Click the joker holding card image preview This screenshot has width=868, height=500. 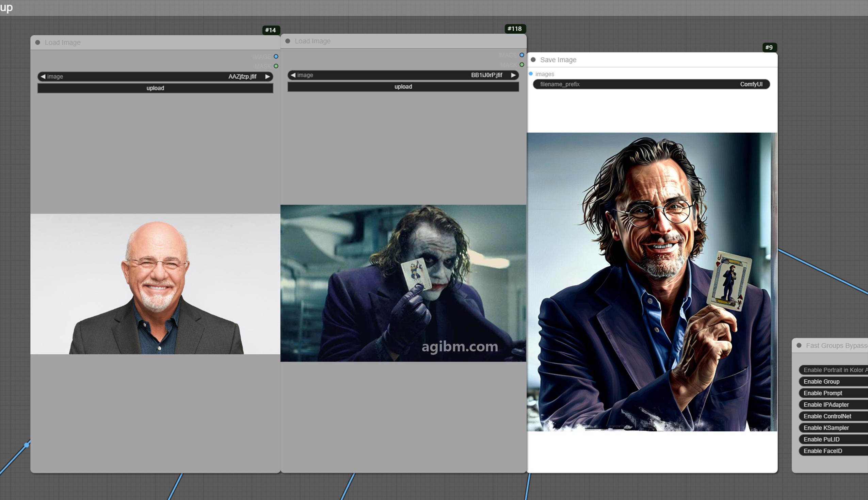click(x=403, y=283)
